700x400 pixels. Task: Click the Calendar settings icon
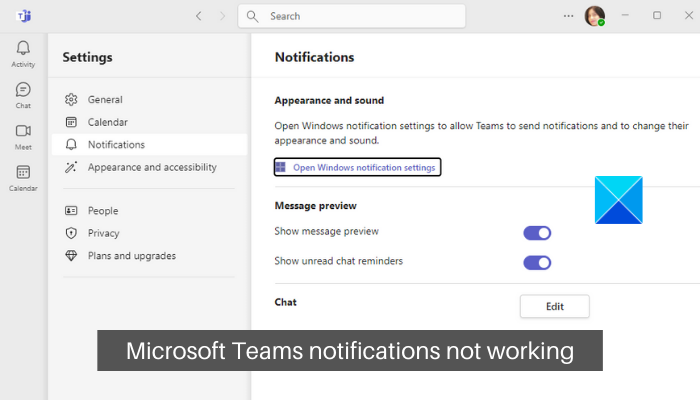coord(71,122)
